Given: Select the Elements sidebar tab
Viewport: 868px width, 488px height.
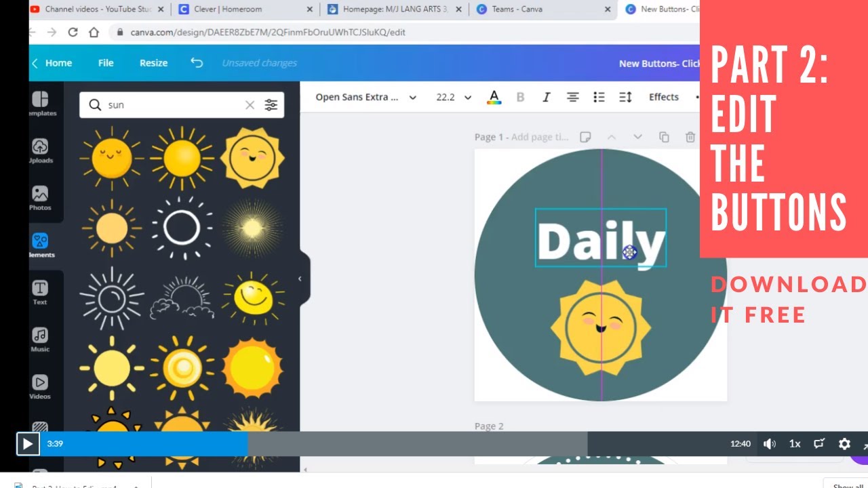Looking at the screenshot, I should click(x=41, y=245).
